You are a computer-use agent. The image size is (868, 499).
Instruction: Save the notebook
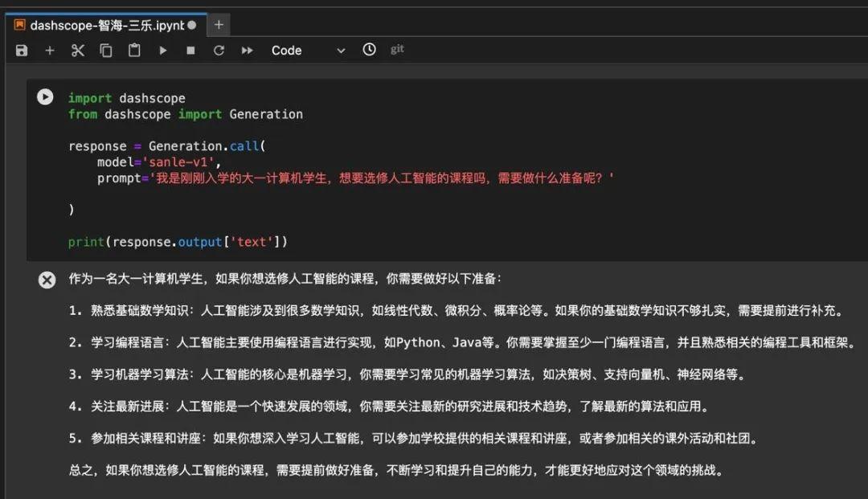click(21, 49)
